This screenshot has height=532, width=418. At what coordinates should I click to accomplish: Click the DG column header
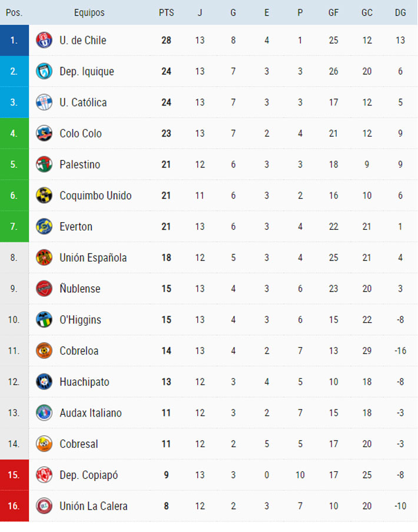400,12
